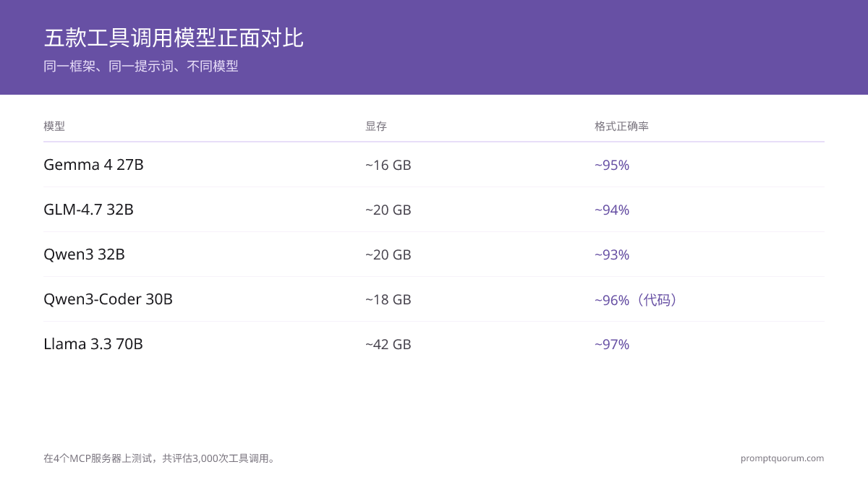Click the Qwen3 32B ~20 GB value

pos(388,254)
